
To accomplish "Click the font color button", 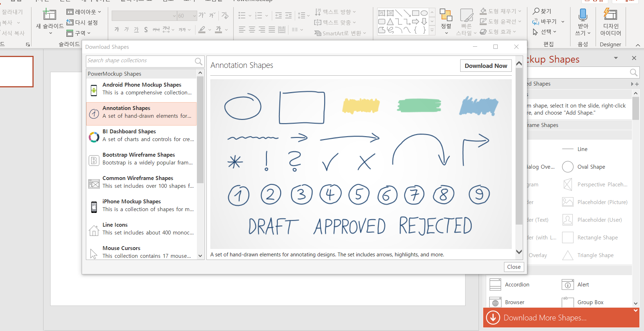I will 219,30.
